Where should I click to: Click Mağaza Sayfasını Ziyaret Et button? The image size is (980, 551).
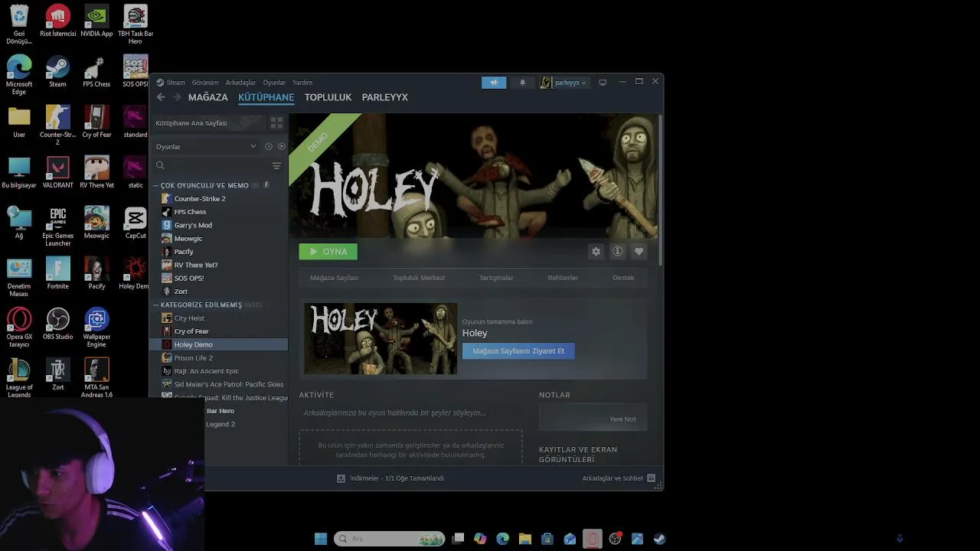518,351
